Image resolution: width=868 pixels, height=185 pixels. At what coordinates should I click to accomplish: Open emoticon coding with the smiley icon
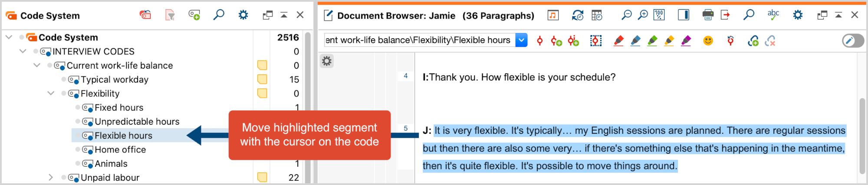click(x=708, y=41)
